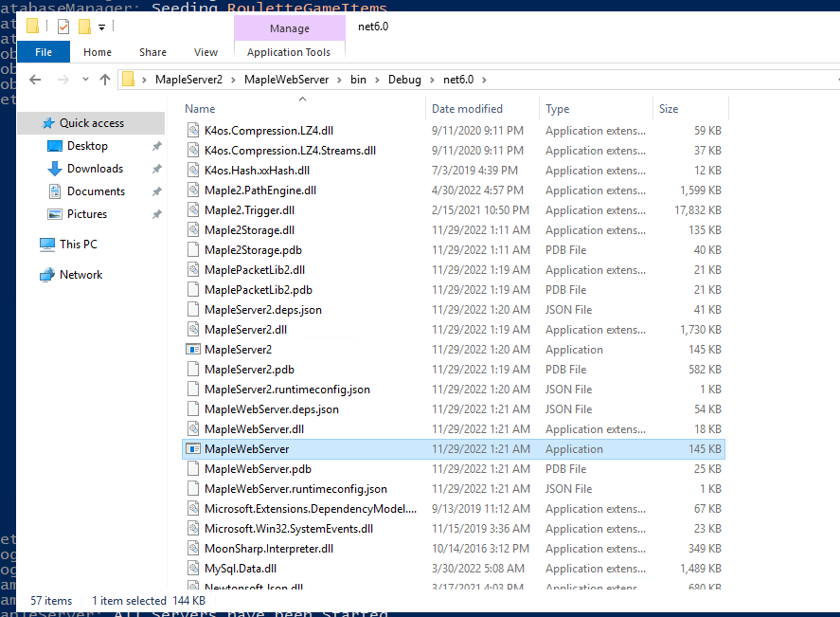Expand the chevron after Debug breadcrumb
Image resolution: width=840 pixels, height=617 pixels.
(x=432, y=80)
